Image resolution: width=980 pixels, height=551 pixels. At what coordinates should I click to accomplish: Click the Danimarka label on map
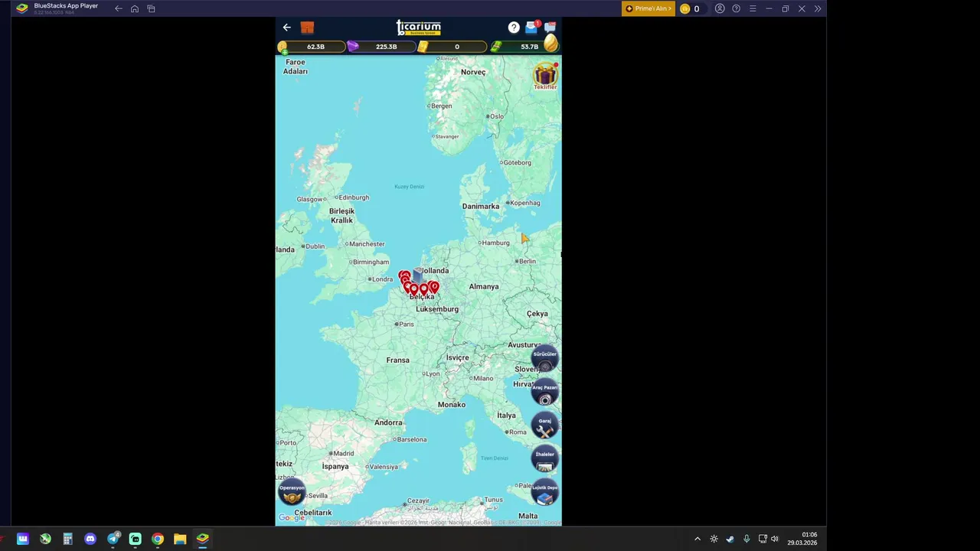click(480, 206)
